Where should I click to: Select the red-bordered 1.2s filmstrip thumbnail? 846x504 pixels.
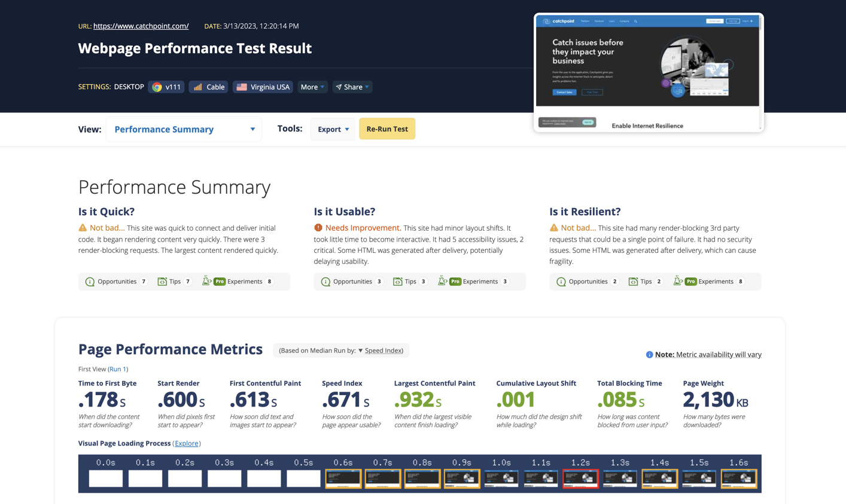click(580, 478)
